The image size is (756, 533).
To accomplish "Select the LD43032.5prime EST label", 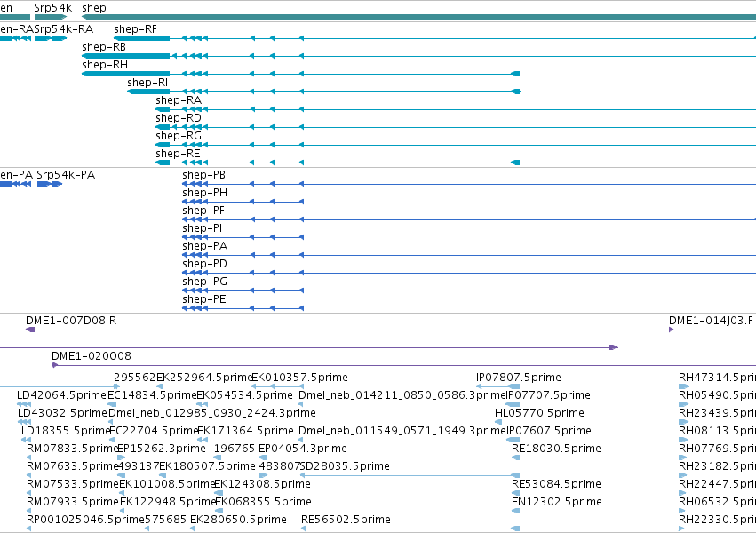I will pyautogui.click(x=62, y=413).
